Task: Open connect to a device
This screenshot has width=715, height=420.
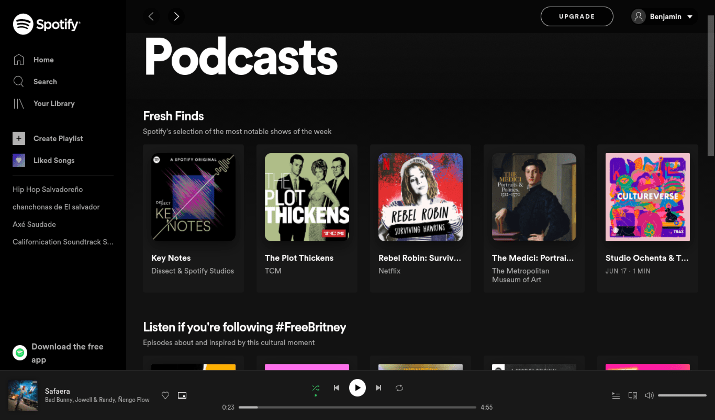Action: pos(632,395)
